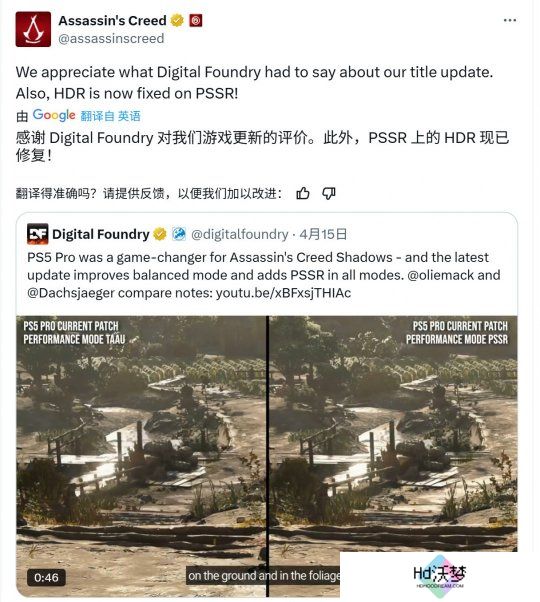Click the blue affiliate icon beside Digital Foundry
Viewport: 540px width, 602px height.
point(179,234)
